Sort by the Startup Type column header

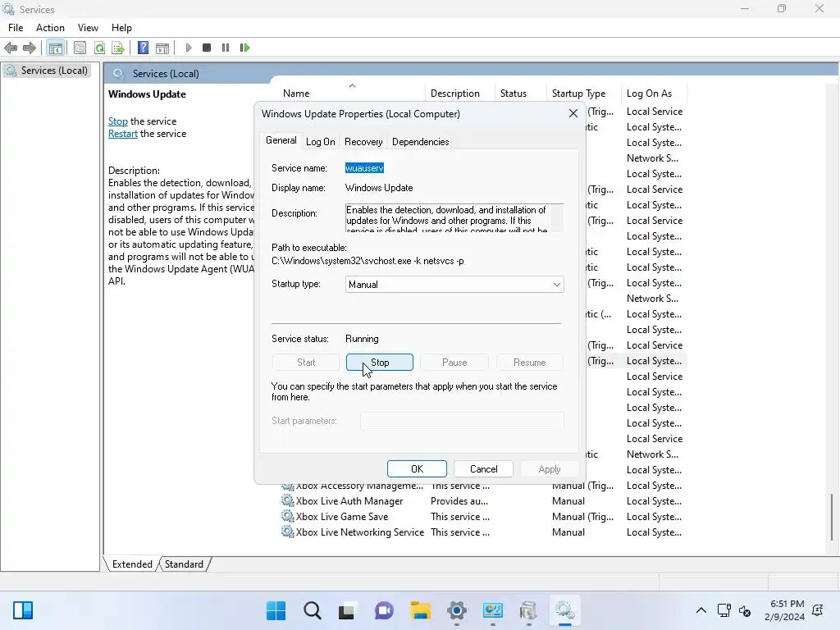pyautogui.click(x=583, y=94)
